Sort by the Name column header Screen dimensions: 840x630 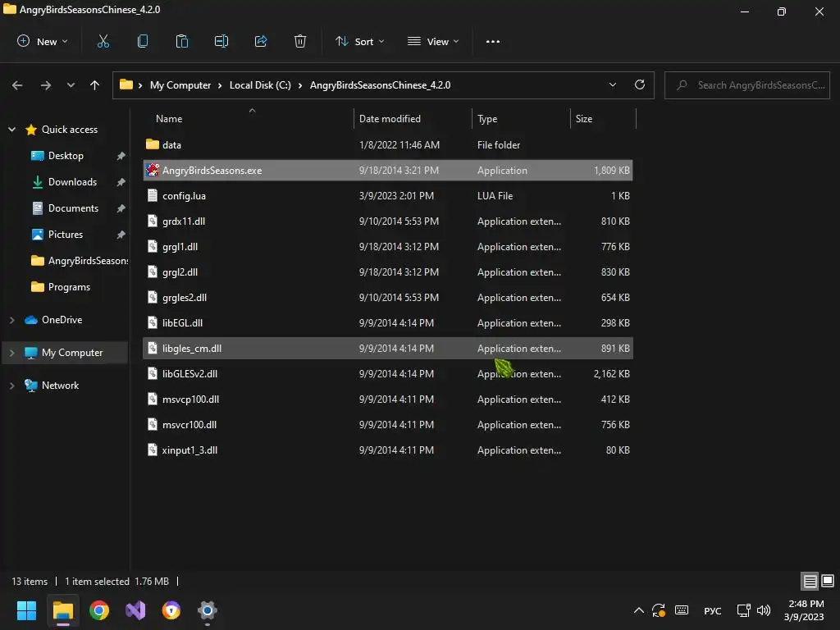pos(169,119)
